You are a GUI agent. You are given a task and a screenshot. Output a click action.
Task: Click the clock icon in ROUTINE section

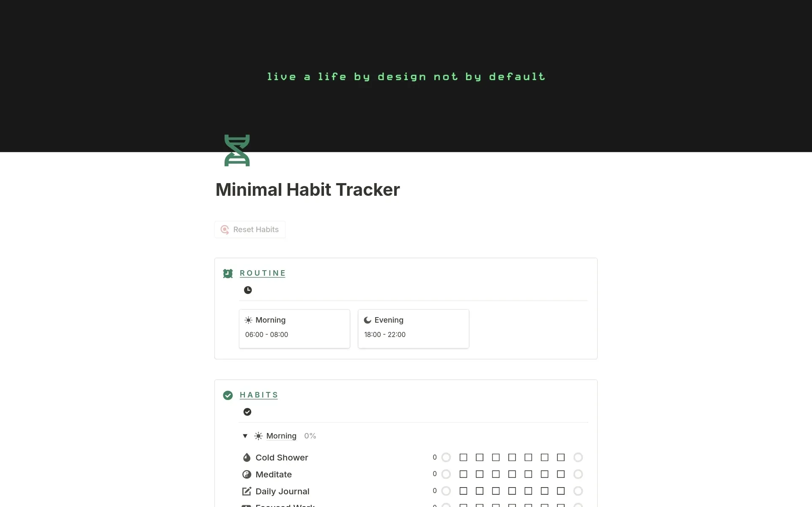point(248,290)
